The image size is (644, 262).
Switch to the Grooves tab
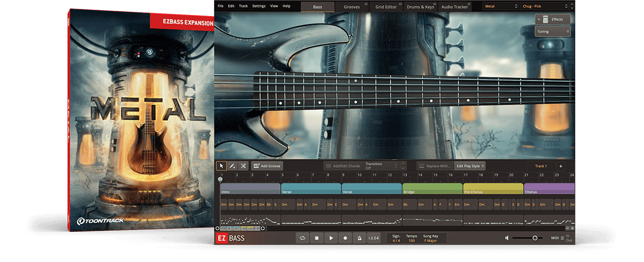(352, 6)
